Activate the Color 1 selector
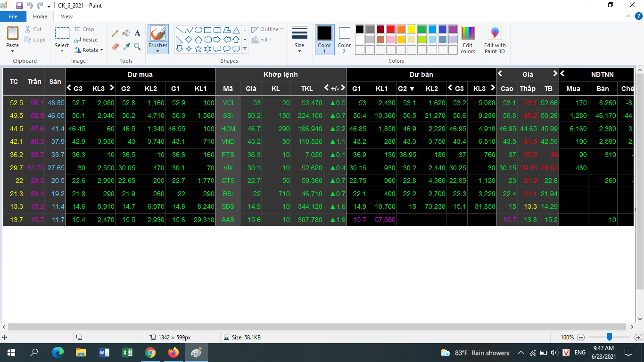This screenshot has width=644, height=362. coord(324,39)
